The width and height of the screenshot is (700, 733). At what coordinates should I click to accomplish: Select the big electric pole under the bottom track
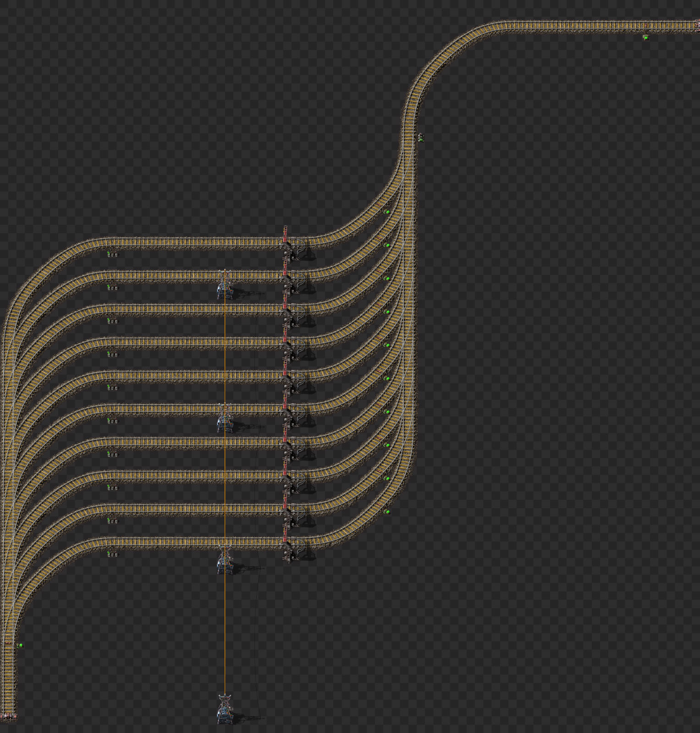coord(224,559)
